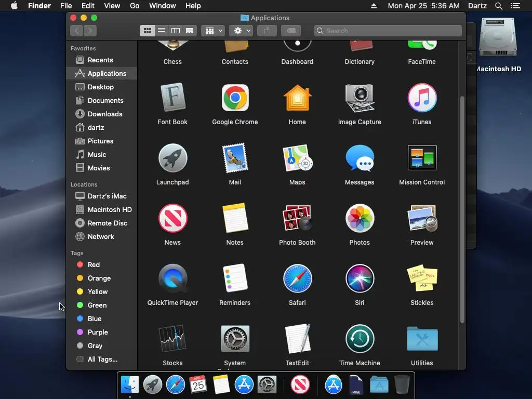
Task: Select the Purple tag
Action: (101, 332)
